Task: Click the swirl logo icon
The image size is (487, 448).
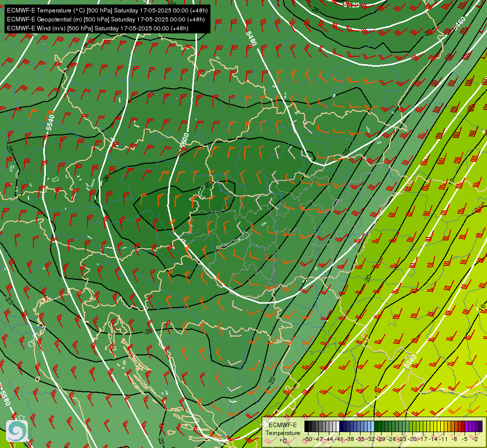Action: (17, 431)
